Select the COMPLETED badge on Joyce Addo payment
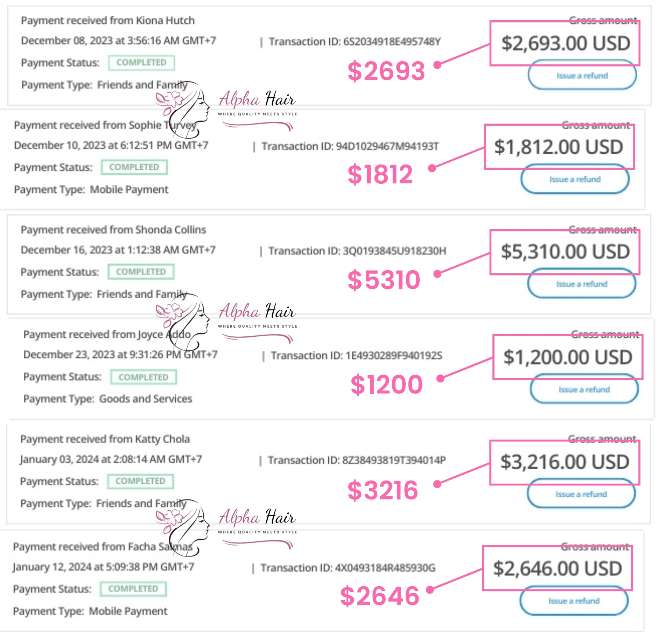Screen dimensions: 659x644 point(143,377)
